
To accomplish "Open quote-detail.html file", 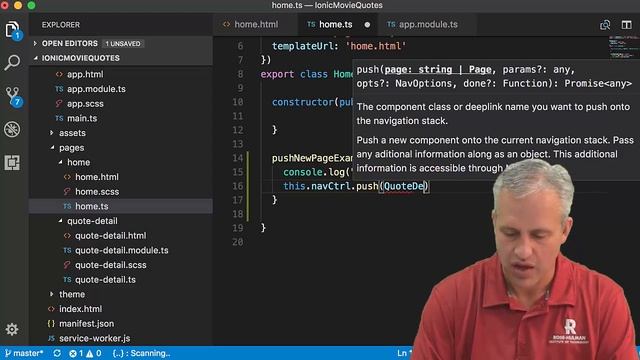I will [110, 236].
